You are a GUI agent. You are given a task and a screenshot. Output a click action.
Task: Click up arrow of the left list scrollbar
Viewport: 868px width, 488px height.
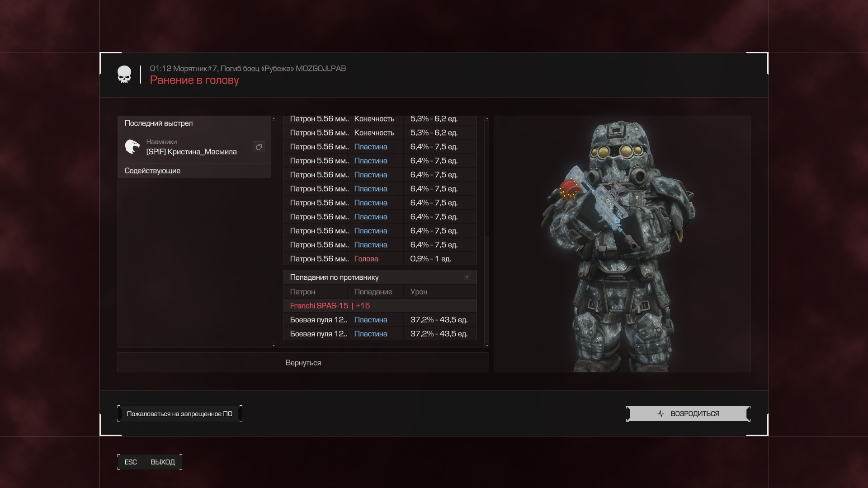[274, 118]
